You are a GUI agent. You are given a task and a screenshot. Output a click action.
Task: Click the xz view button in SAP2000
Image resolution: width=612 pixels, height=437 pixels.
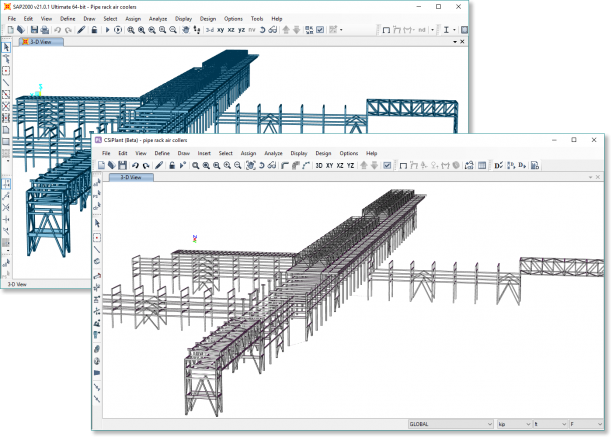pos(231,30)
